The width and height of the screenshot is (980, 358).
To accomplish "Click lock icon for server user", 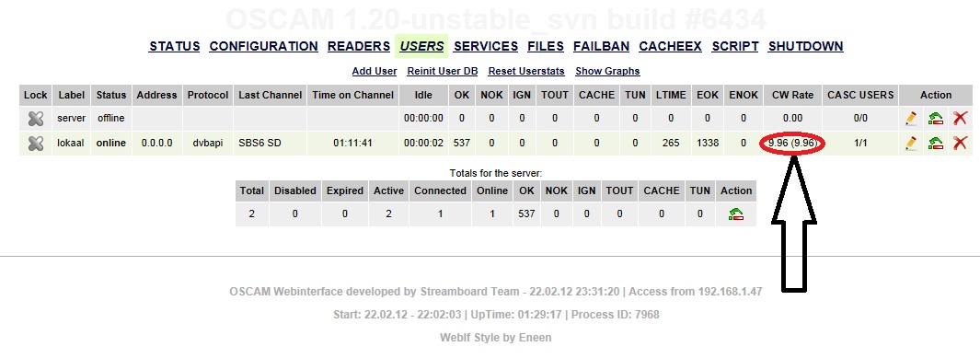I will (36, 118).
